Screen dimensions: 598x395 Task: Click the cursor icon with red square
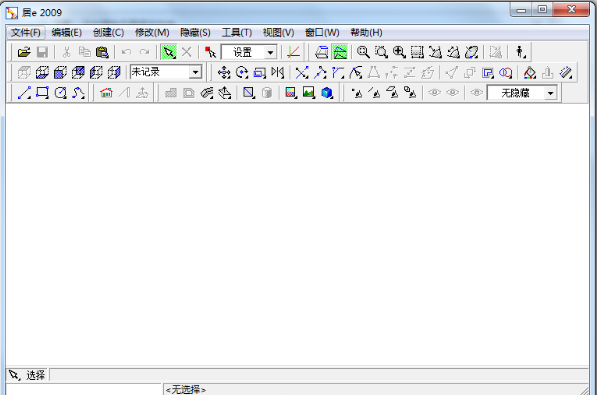[210, 52]
